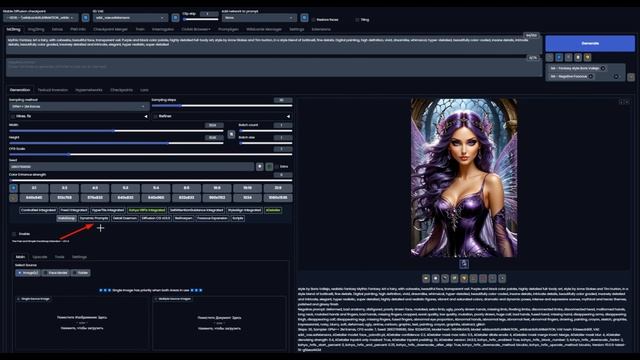Screen dimensions: 640x360
Task: Select Face Model as source radio option
Action: pyautogui.click(x=56, y=273)
